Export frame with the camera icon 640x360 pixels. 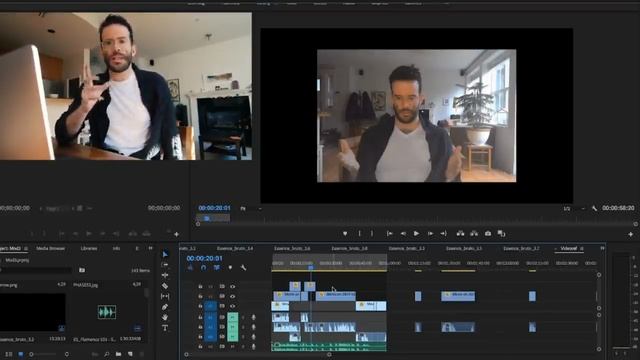point(488,233)
